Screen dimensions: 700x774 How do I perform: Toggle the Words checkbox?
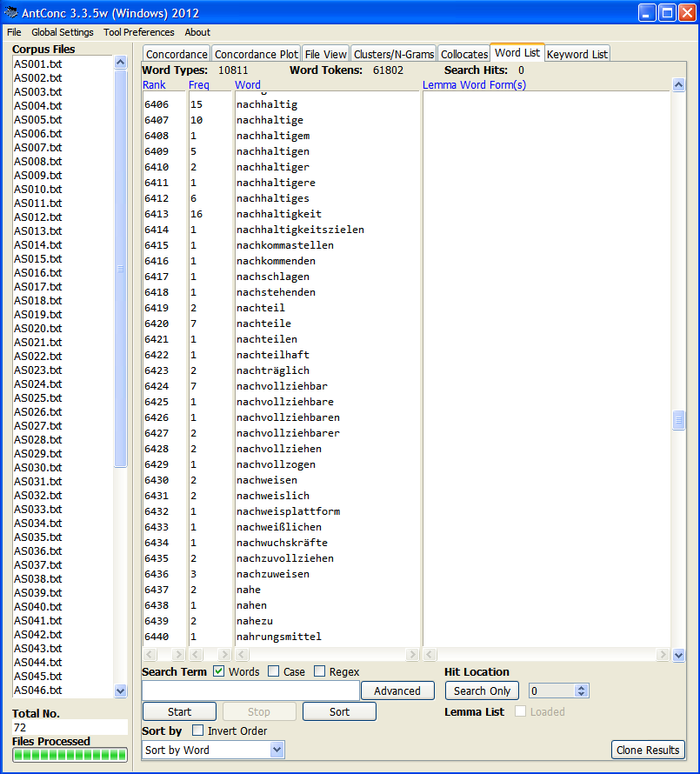[219, 671]
